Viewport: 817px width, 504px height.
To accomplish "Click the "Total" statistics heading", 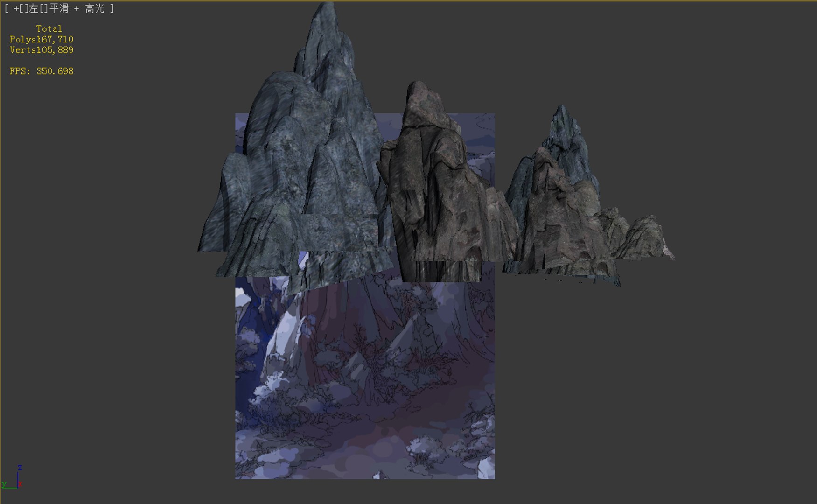I will [x=49, y=29].
